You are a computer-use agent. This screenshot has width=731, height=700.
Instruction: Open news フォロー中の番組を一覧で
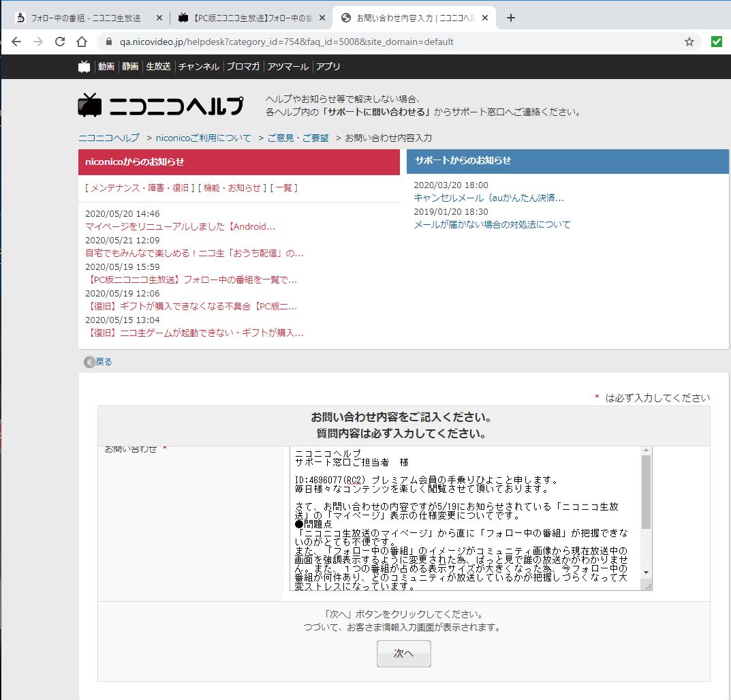191,280
